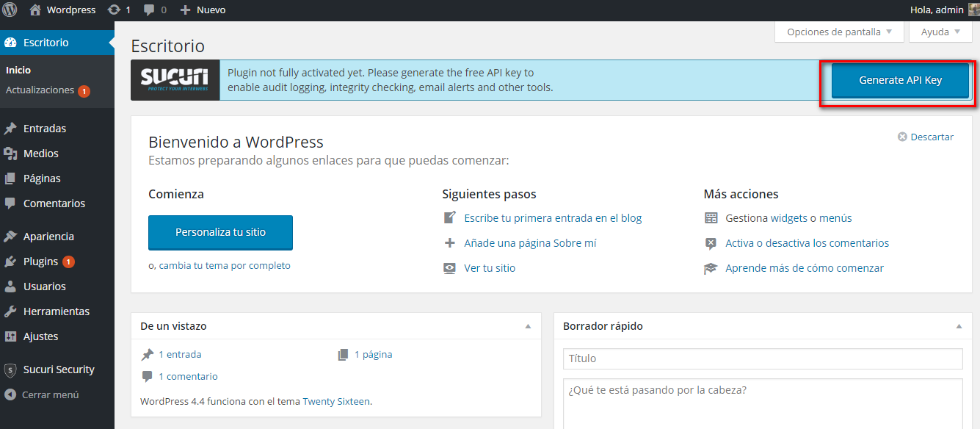
Task: Open 1 entrada link
Action: (x=180, y=354)
